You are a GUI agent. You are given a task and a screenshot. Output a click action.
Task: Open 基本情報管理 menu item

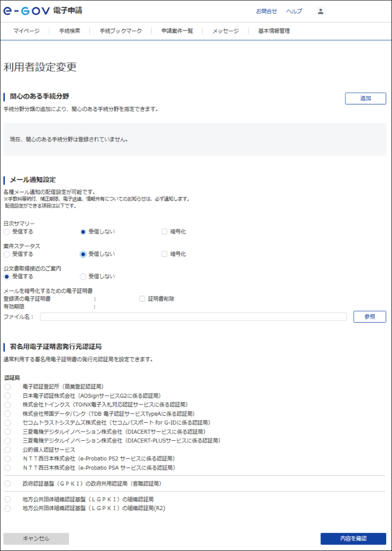click(x=274, y=31)
